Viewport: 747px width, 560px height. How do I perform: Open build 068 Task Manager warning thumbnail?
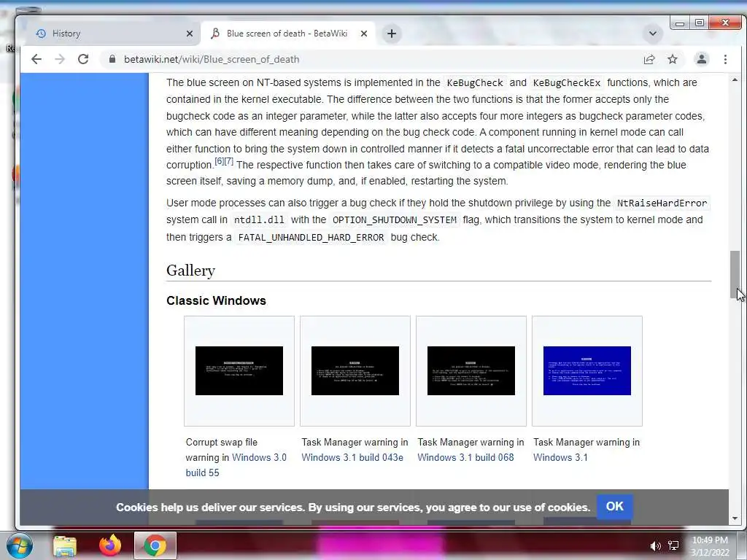(x=471, y=370)
